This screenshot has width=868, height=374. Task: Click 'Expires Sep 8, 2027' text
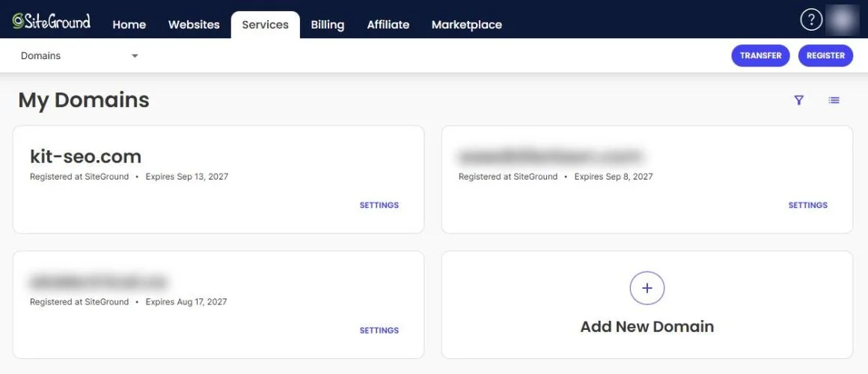pos(614,177)
